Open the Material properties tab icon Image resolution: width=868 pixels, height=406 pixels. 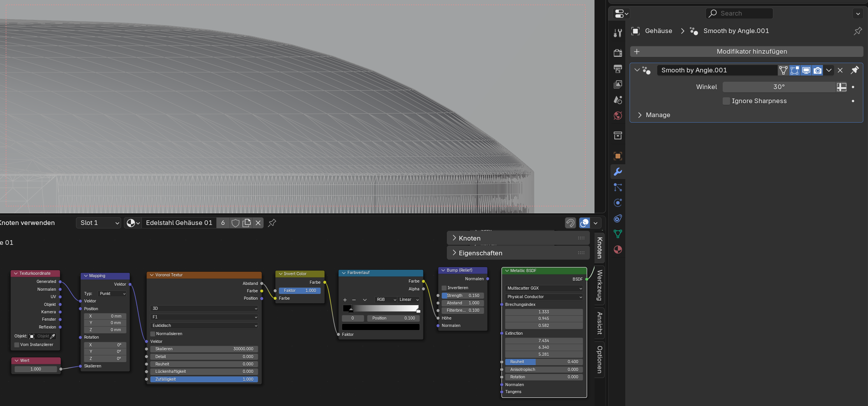[618, 250]
